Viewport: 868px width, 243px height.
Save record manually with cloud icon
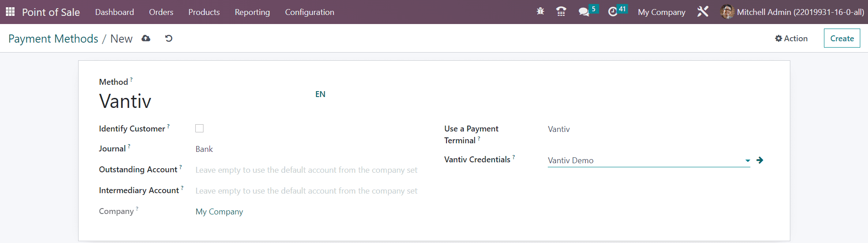click(x=146, y=39)
